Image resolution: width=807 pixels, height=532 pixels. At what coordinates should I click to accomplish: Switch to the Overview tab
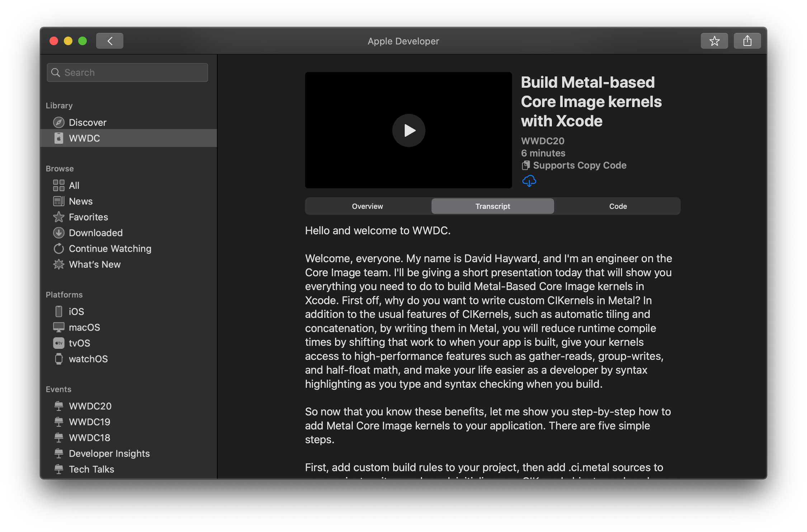click(367, 206)
